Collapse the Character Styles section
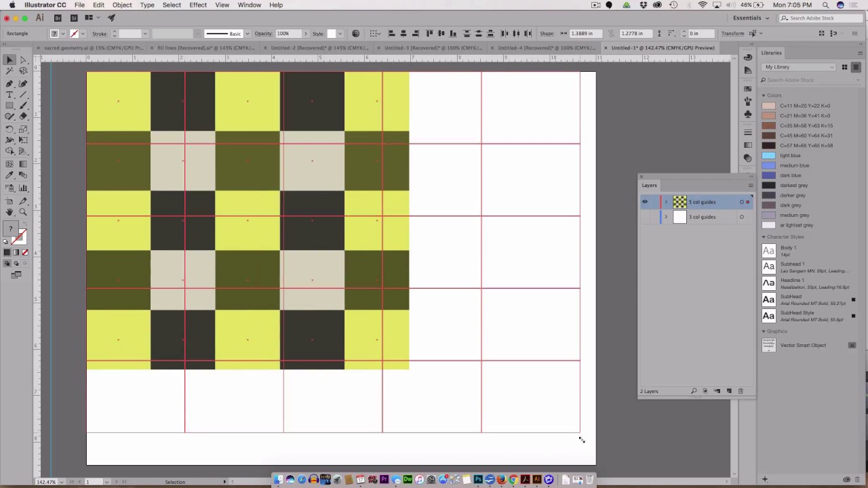This screenshot has height=488, width=868. [x=764, y=237]
